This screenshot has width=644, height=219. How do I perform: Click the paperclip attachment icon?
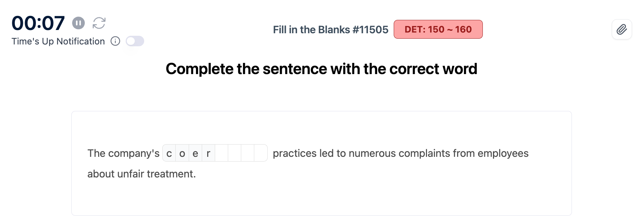(x=622, y=29)
